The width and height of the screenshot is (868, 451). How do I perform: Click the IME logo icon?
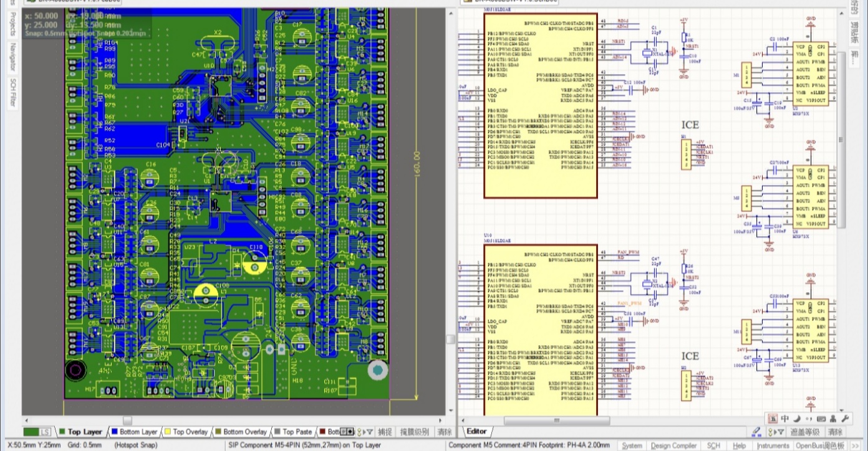[x=773, y=419]
